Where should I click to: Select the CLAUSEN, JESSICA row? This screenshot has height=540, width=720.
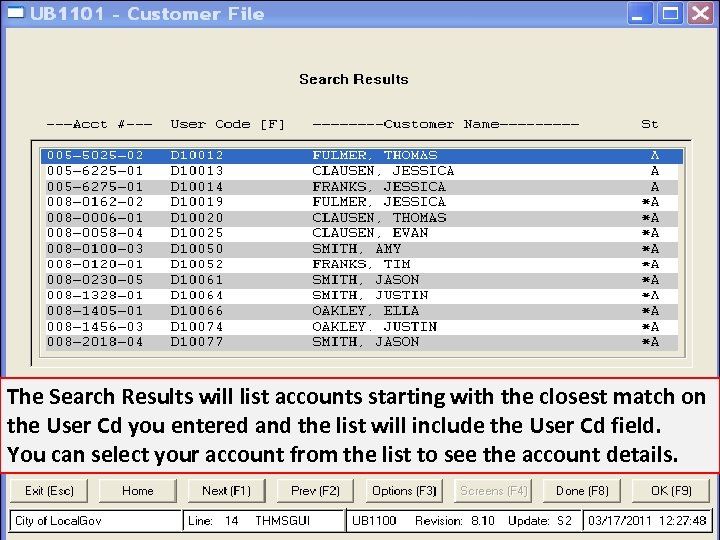tap(362, 171)
